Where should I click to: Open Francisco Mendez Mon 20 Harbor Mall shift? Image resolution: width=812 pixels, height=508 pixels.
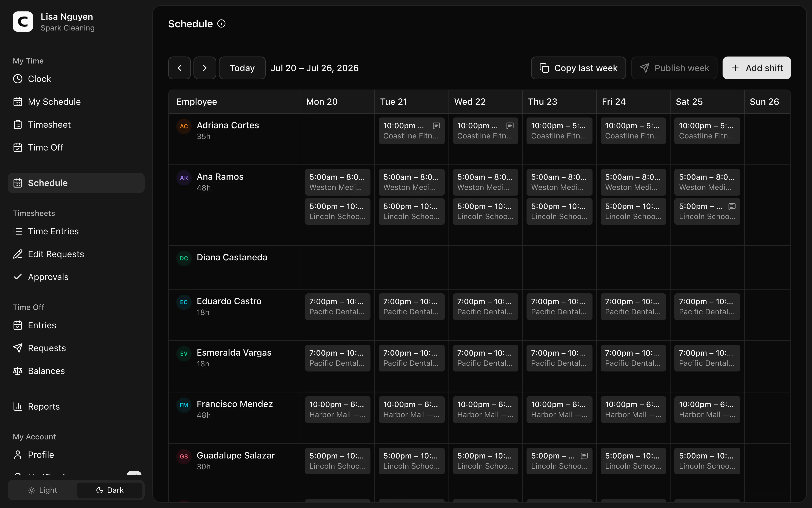337,410
